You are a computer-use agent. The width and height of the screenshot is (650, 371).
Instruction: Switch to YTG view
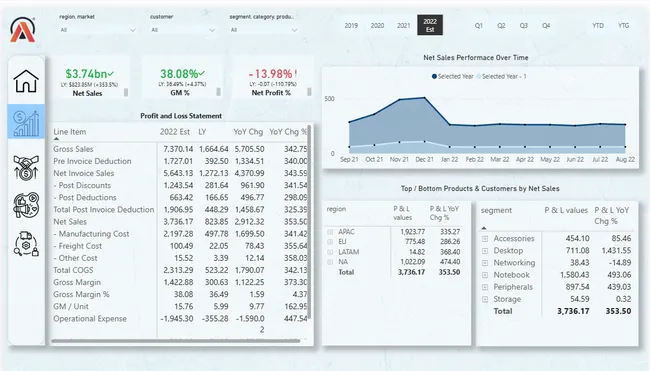point(623,25)
